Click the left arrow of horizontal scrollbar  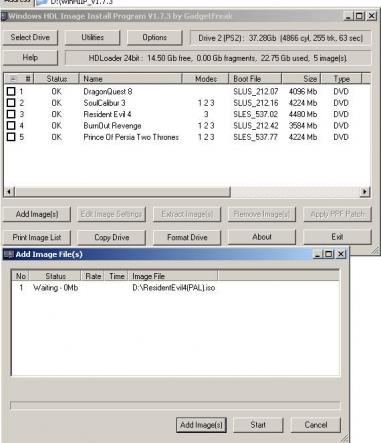tap(9, 192)
